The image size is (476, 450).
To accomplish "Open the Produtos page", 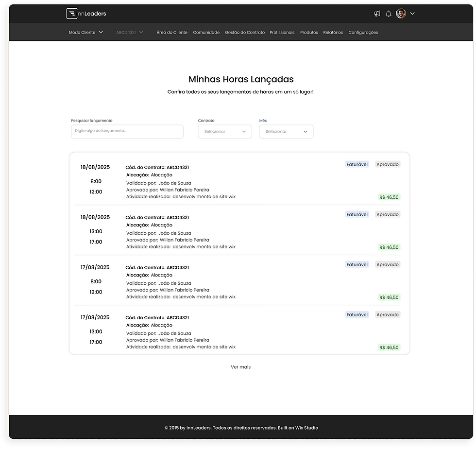I will coord(309,33).
